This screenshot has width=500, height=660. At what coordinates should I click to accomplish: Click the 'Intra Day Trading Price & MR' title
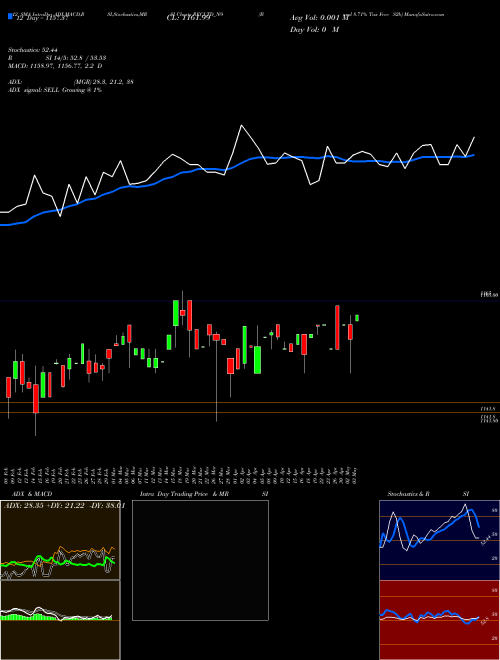point(184,494)
